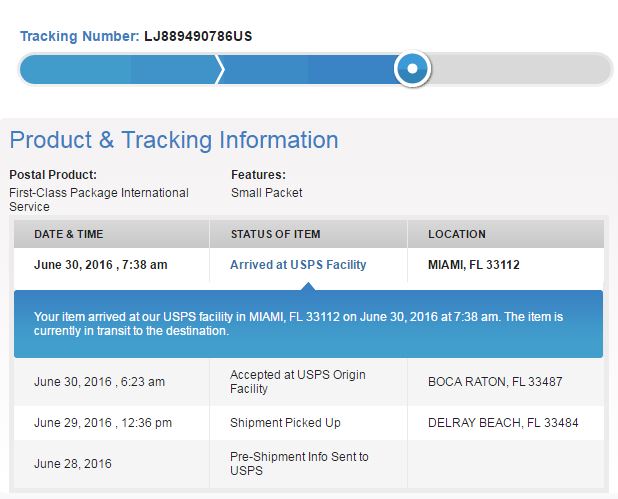Click the blue item arrival message box

(308, 323)
